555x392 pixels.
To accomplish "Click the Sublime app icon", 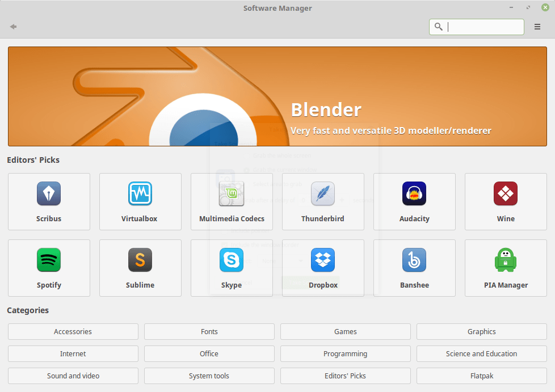I will pos(140,260).
